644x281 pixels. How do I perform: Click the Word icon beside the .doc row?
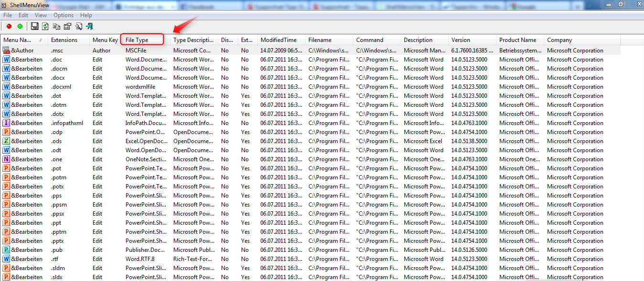pyautogui.click(x=6, y=59)
